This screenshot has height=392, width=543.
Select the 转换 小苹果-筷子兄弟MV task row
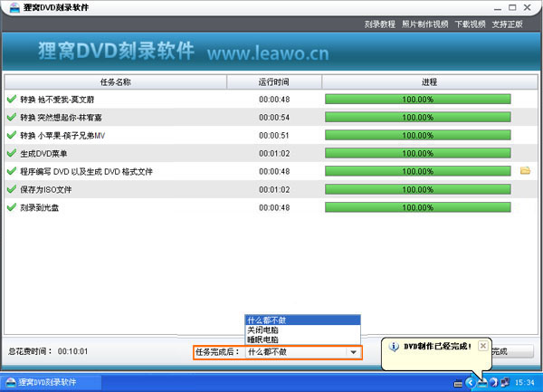[x=271, y=136]
